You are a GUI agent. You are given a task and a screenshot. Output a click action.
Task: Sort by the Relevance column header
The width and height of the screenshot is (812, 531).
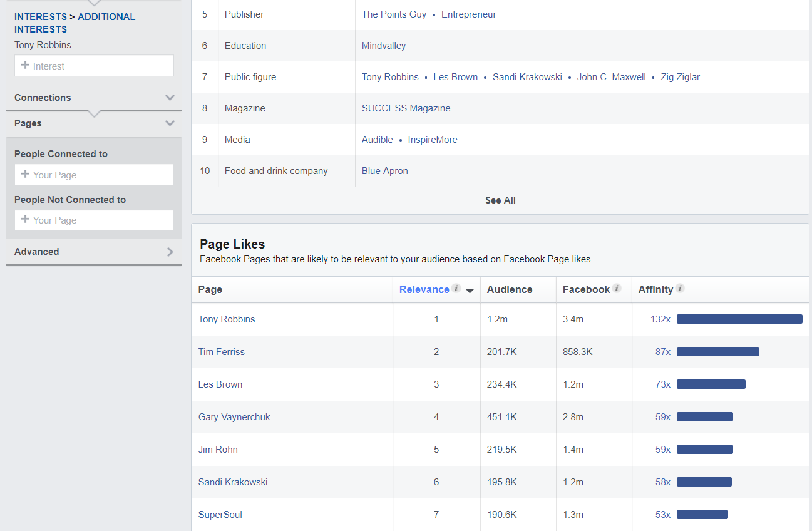[x=424, y=289]
